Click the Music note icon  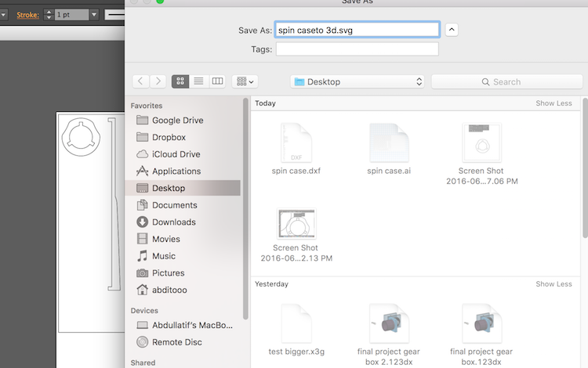142,256
